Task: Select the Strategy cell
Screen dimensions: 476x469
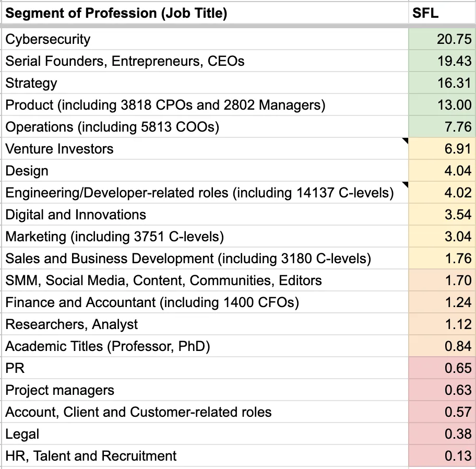Action: pos(205,83)
